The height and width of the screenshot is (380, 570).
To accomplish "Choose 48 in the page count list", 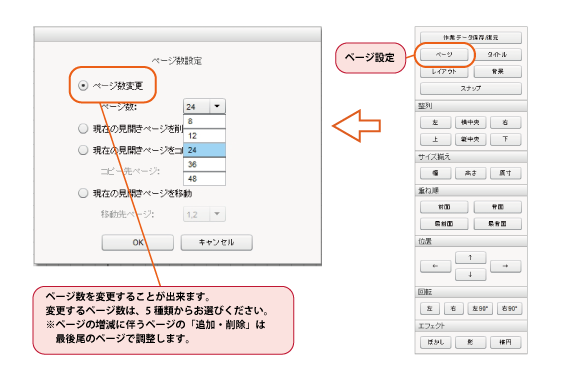I will click(204, 179).
